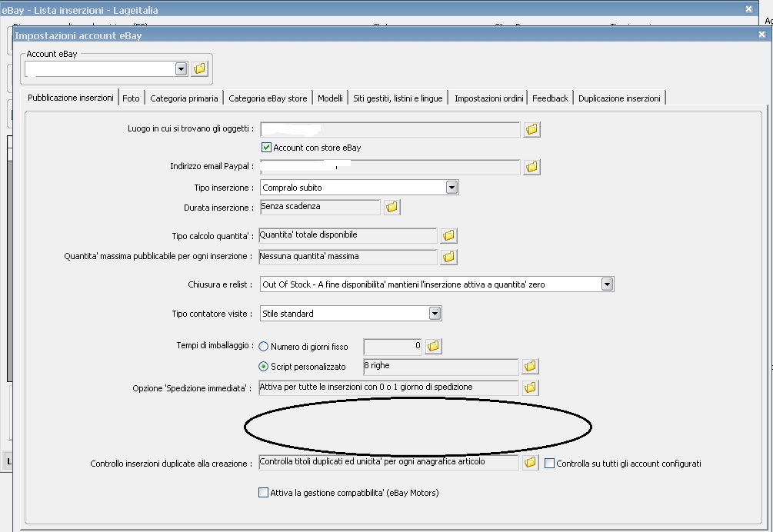
Task: Select Script personalizzato radio button
Action: [x=264, y=367]
